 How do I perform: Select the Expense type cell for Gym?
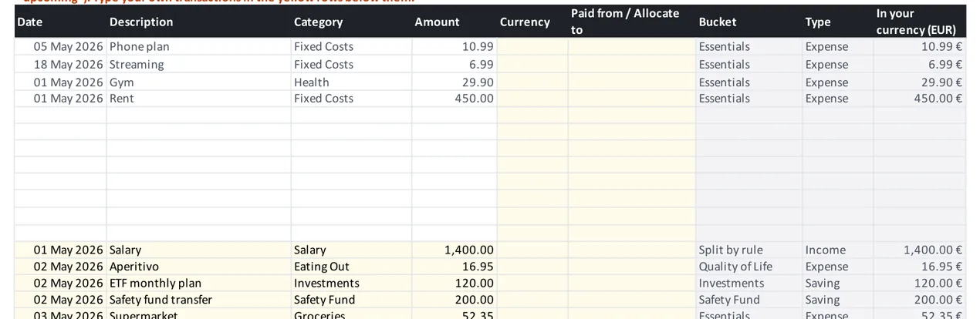(x=837, y=82)
